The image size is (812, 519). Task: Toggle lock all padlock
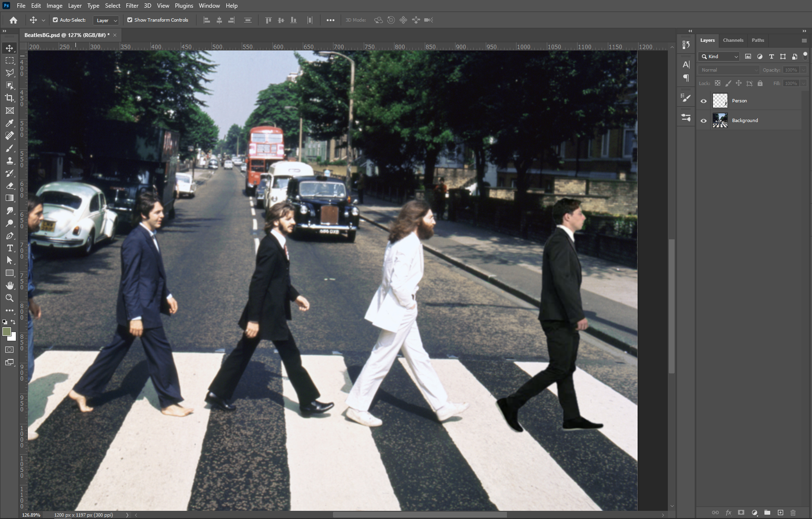[x=760, y=83]
